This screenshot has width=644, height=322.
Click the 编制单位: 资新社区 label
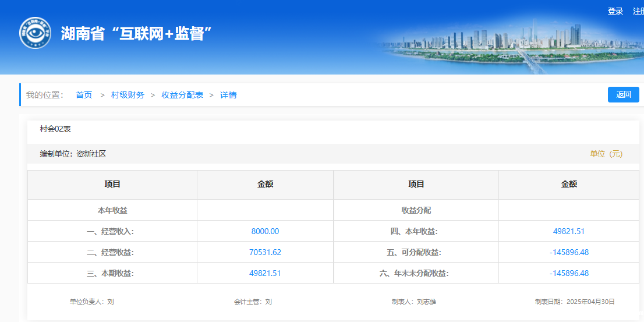tap(73, 154)
